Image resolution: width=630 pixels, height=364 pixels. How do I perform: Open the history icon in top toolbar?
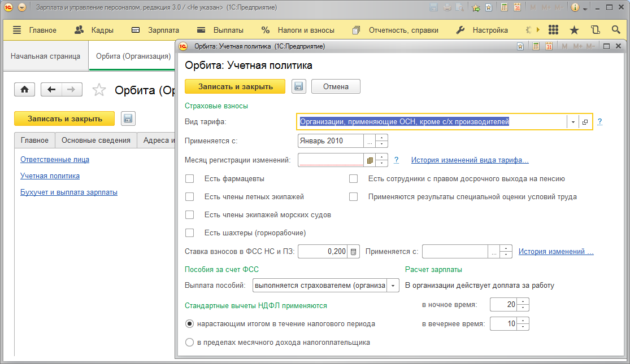(595, 30)
